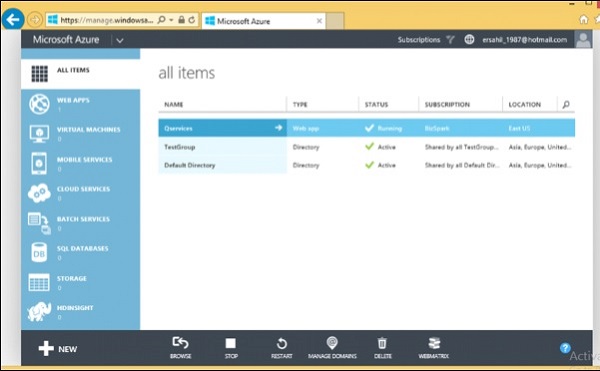The width and height of the screenshot is (600, 371).
Task: Click the Storage table icon
Action: 39,282
